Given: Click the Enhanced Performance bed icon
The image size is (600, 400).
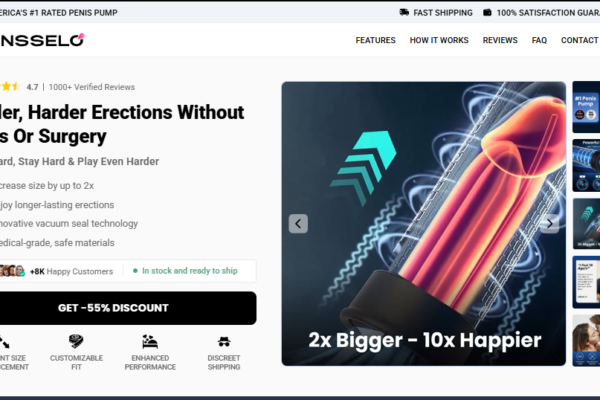Looking at the screenshot, I should pos(150,341).
